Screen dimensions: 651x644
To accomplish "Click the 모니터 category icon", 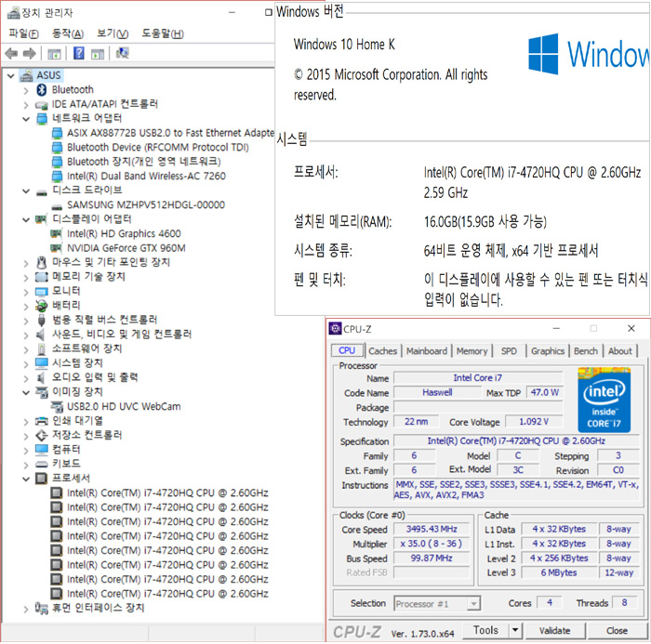I will [x=41, y=292].
